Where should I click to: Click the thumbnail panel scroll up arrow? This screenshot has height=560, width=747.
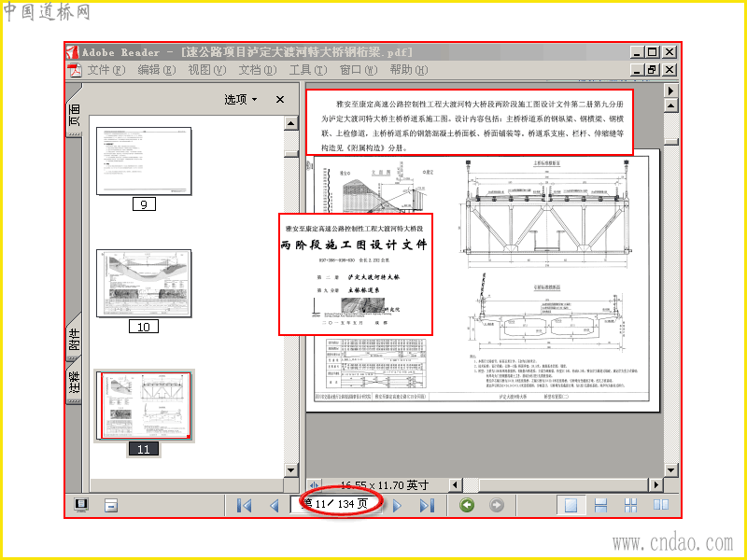coord(291,123)
